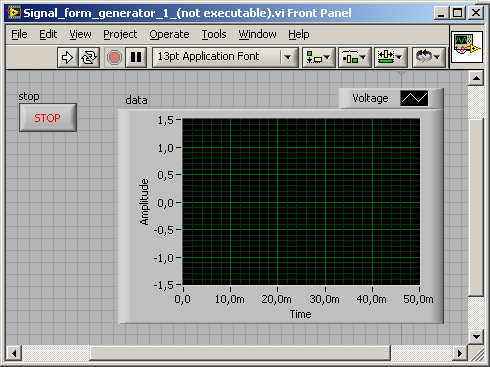Click the LabVIEW window title icon
This screenshot has width=490, height=367.
coord(13,13)
